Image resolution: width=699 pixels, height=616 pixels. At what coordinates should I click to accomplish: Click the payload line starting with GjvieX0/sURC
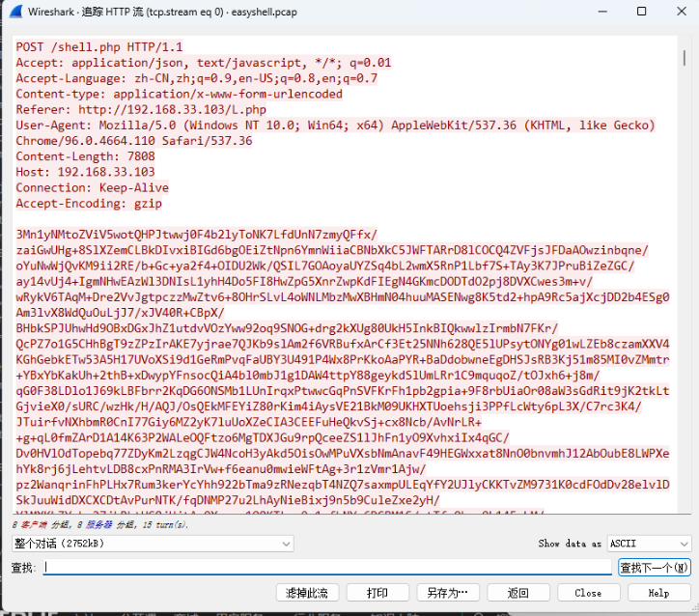(329, 406)
